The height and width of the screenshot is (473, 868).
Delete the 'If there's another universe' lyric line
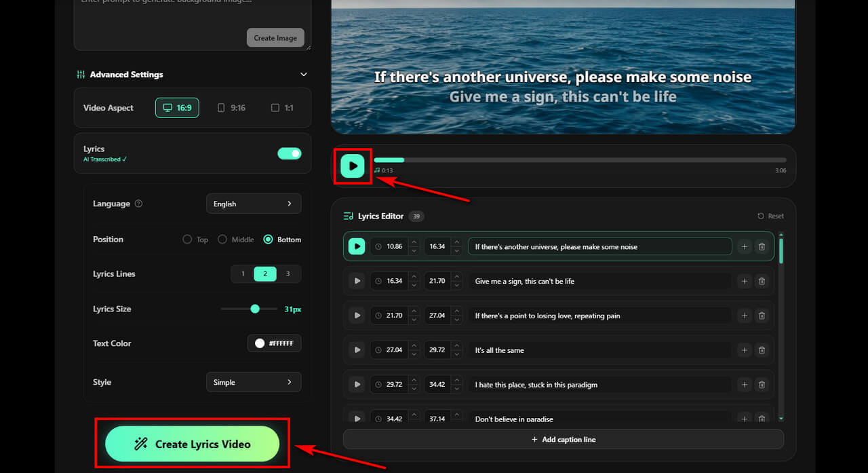(762, 246)
